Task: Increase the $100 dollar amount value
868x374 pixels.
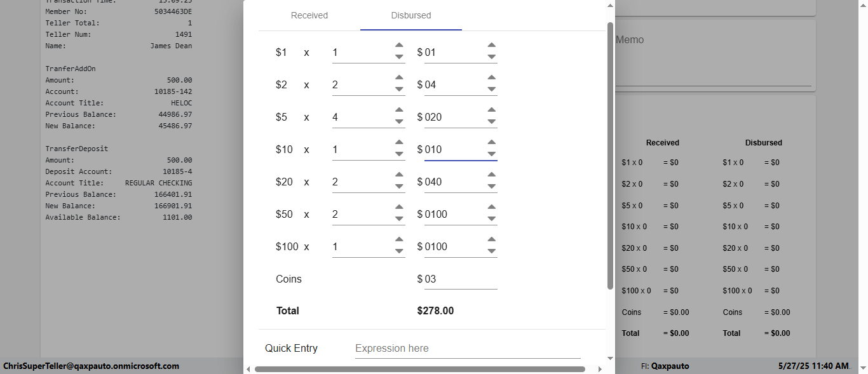Action: click(491, 240)
